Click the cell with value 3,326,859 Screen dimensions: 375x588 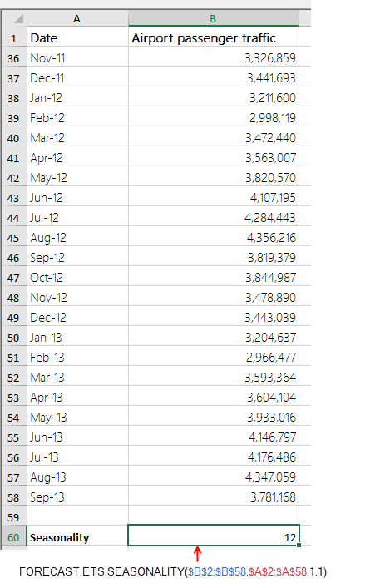pos(214,58)
